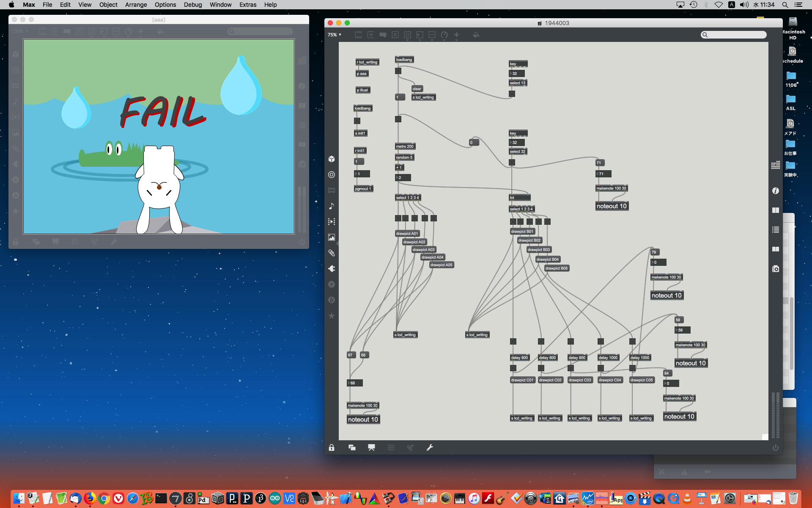Click the Snapshots camera icon in the right sidebar
The width and height of the screenshot is (812, 508).
(775, 269)
